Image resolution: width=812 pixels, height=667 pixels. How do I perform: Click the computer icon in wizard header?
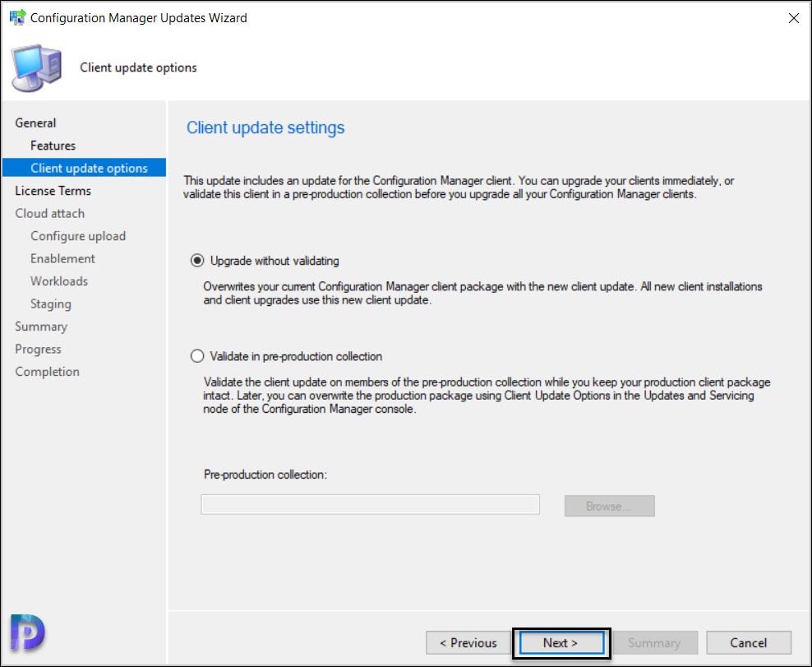point(37,68)
